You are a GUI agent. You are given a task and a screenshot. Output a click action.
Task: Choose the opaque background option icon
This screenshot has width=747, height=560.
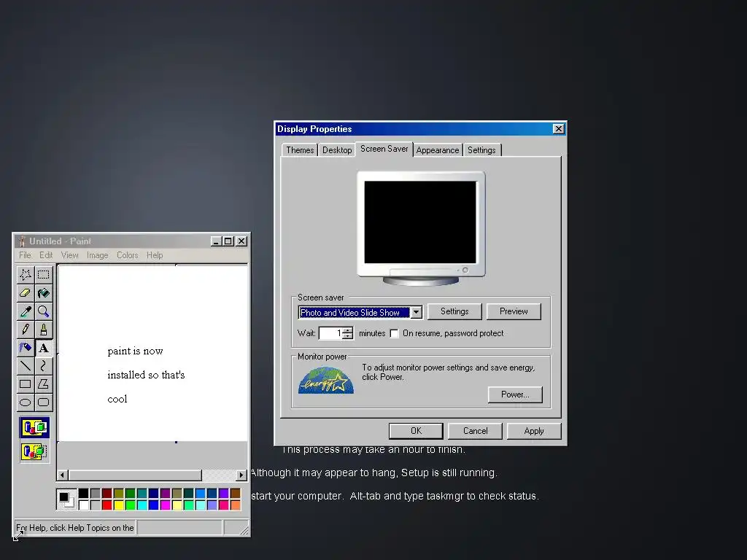click(x=34, y=427)
